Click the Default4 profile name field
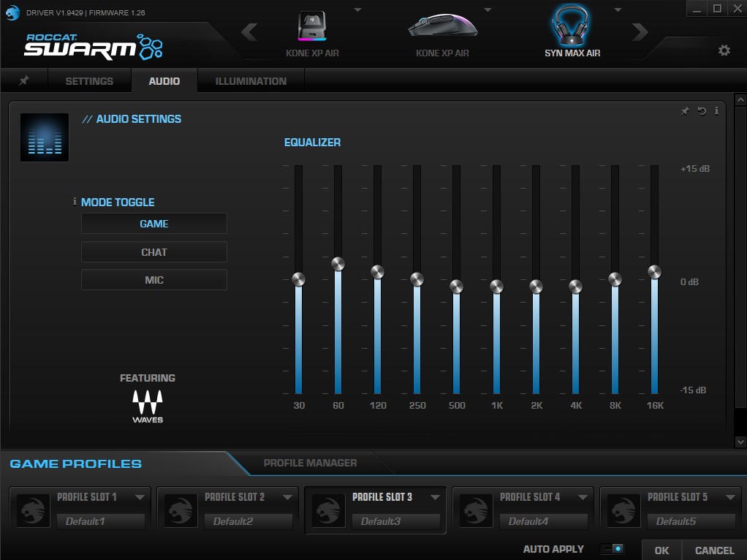The width and height of the screenshot is (747, 560). pos(544,521)
